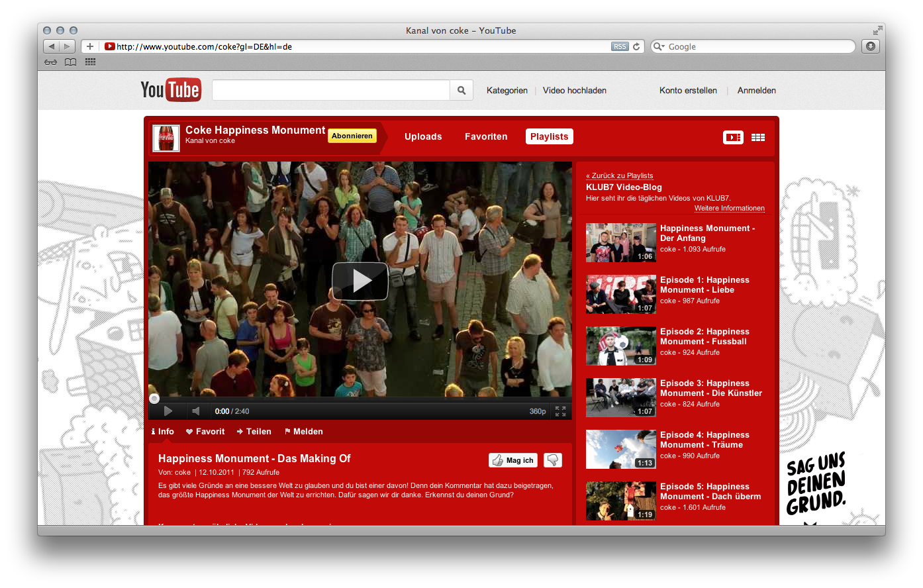Open thumbnail for Episode 3 Die Künstler
Viewport: 923px width, 588px height.
[x=621, y=397]
